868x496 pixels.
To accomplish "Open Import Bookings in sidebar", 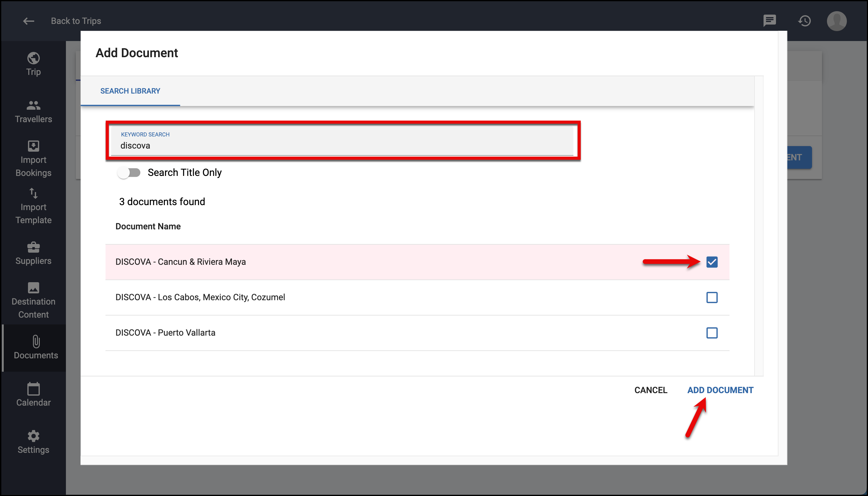I will pos(33,159).
